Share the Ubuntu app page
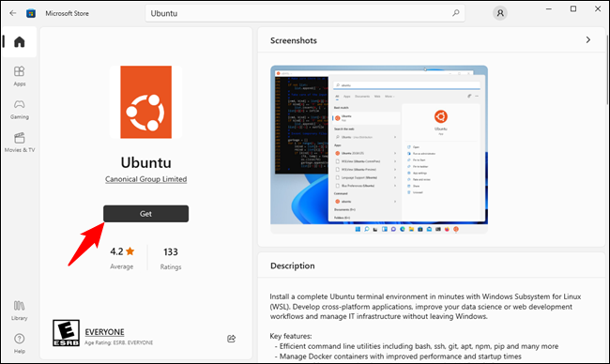The width and height of the screenshot is (610, 364). coord(232,339)
